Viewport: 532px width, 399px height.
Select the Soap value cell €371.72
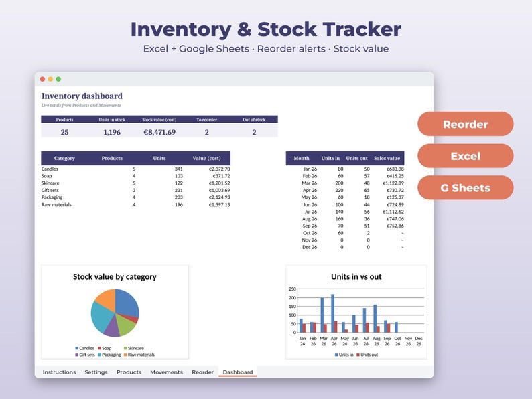(221, 176)
